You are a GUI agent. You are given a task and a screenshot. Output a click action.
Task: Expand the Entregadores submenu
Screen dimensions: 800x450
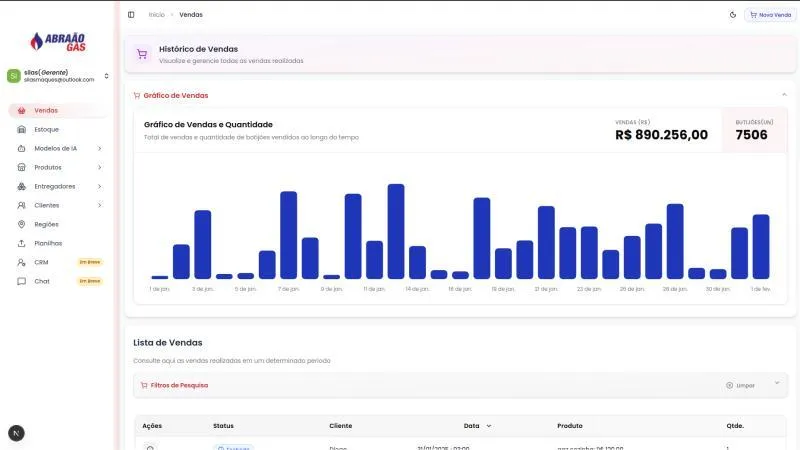[99, 186]
